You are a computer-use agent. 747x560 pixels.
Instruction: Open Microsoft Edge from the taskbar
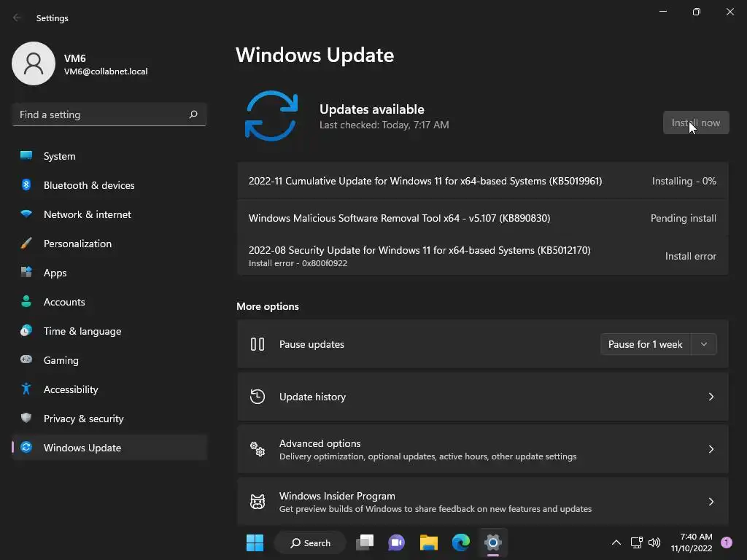(x=461, y=542)
